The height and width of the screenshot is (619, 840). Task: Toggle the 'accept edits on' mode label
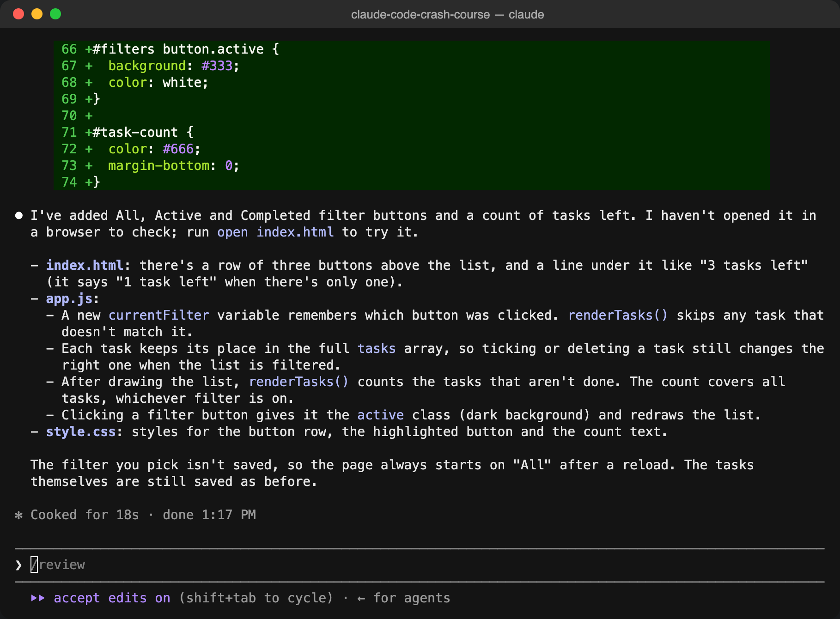(x=112, y=598)
